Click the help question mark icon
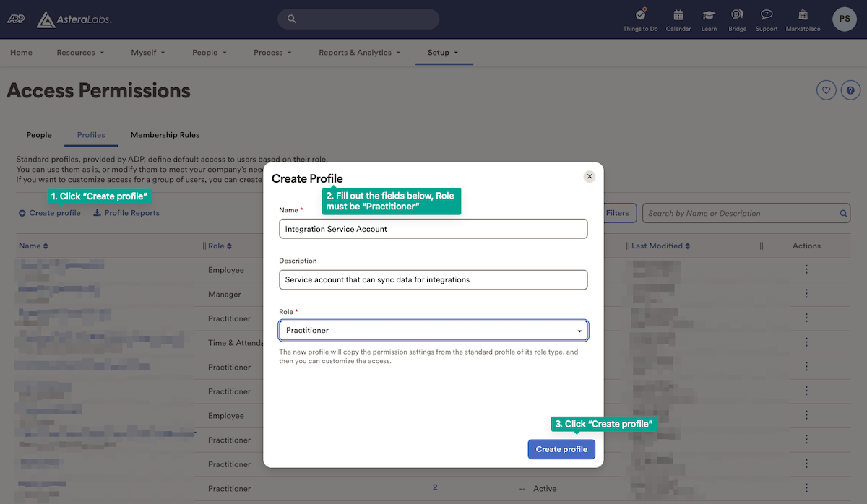This screenshot has width=867, height=504. [x=850, y=90]
